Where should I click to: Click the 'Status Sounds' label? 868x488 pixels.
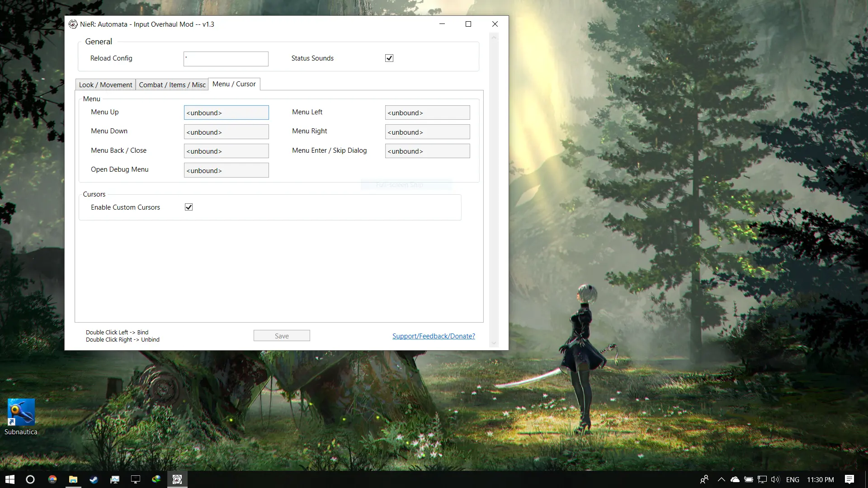[312, 58]
